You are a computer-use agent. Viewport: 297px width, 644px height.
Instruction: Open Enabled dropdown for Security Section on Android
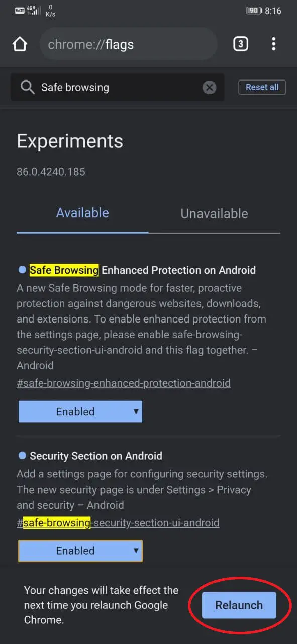80,551
